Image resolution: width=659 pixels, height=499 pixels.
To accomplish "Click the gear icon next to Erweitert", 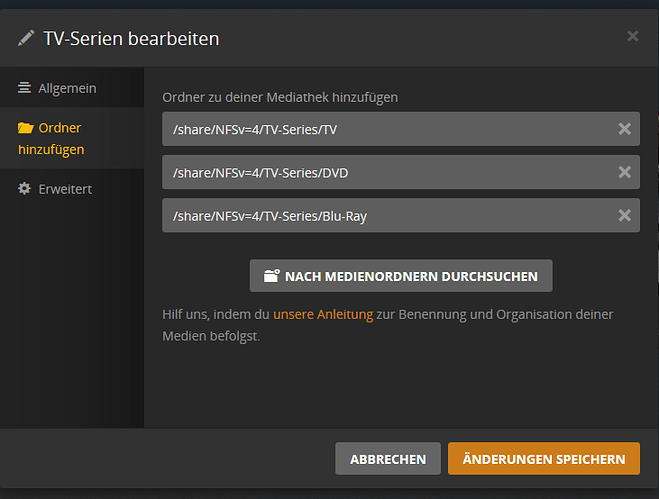I will (24, 188).
